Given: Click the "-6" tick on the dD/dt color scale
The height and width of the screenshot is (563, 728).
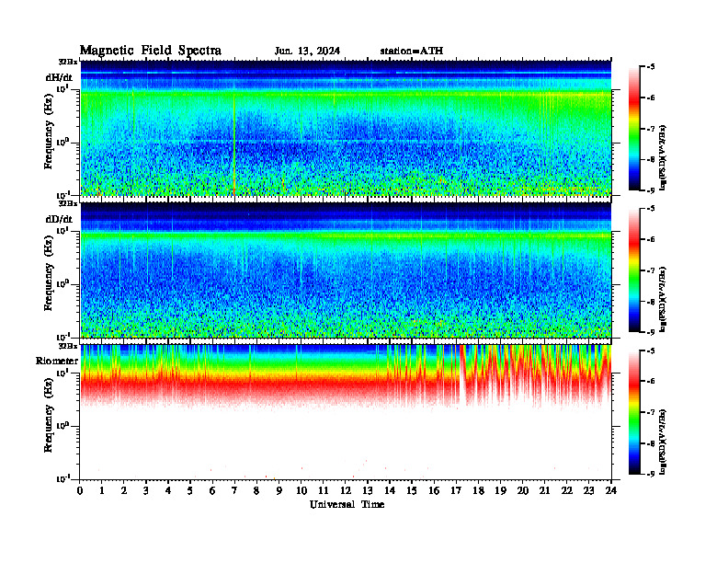Looking at the screenshot, I should click(651, 240).
